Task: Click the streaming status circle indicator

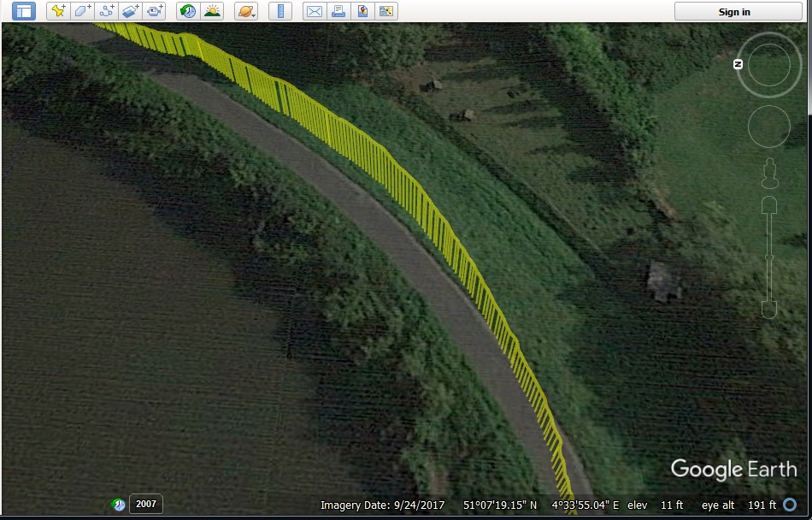Action: pyautogui.click(x=790, y=505)
